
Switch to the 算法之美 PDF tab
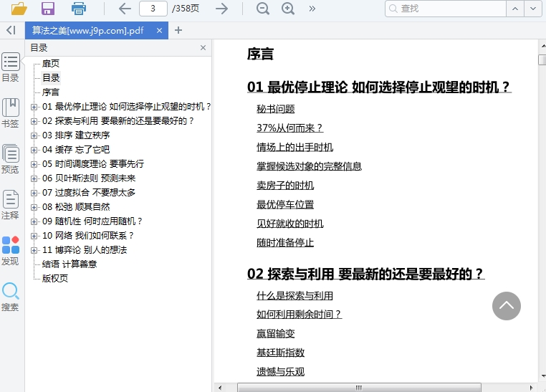pos(87,30)
